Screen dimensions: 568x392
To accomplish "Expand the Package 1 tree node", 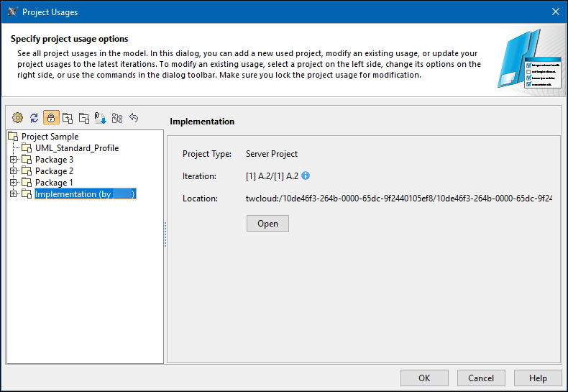I will (x=13, y=183).
